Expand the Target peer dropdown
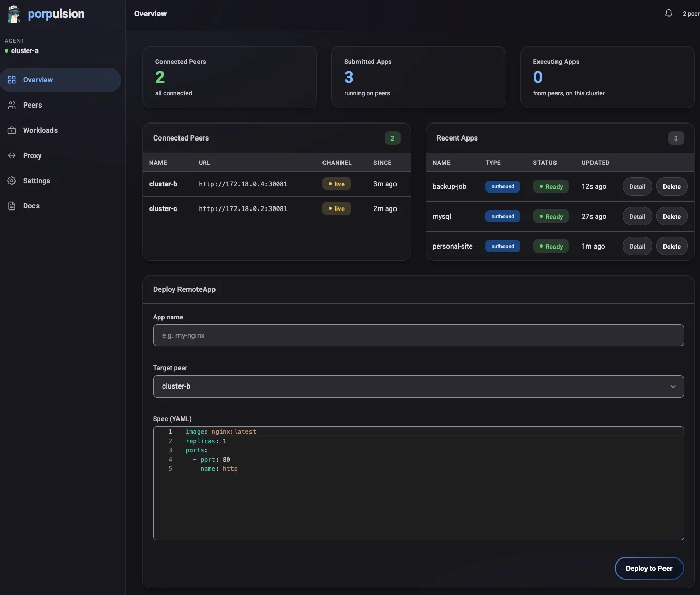Viewport: 700px width, 595px height. 418,387
